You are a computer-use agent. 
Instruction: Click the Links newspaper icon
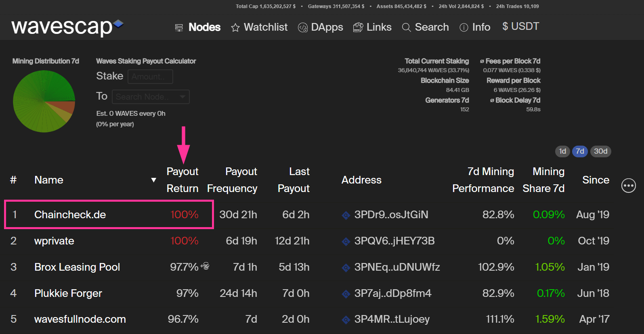click(x=358, y=27)
